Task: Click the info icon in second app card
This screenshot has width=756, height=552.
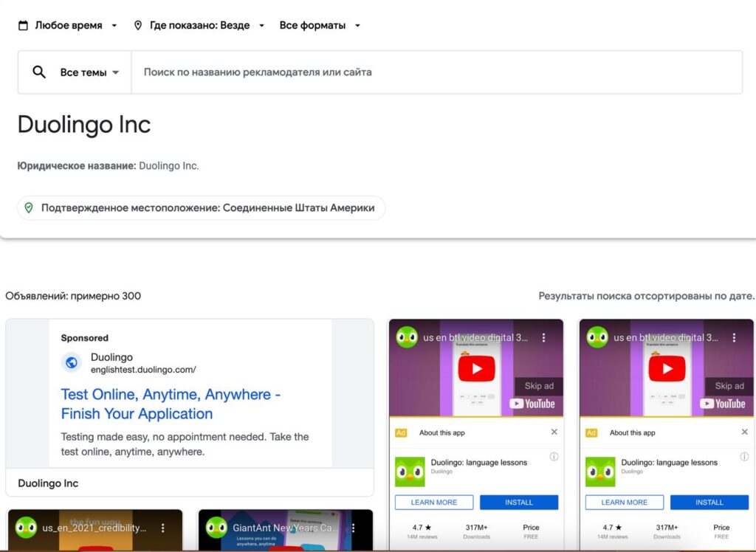Action: [744, 457]
